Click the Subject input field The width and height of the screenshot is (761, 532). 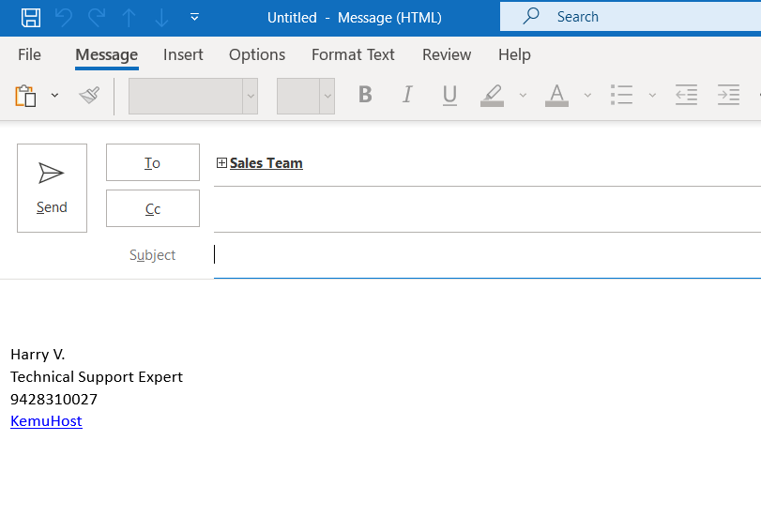[x=487, y=255]
